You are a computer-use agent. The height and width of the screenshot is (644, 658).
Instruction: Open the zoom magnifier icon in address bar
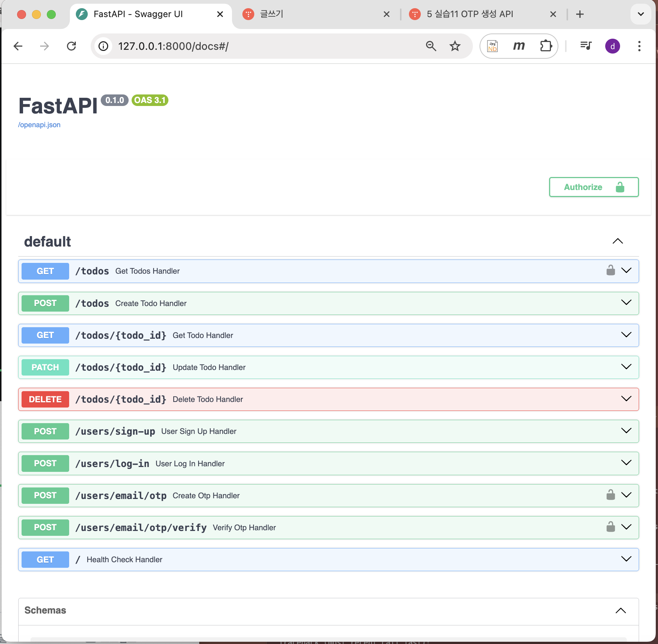[x=431, y=46]
